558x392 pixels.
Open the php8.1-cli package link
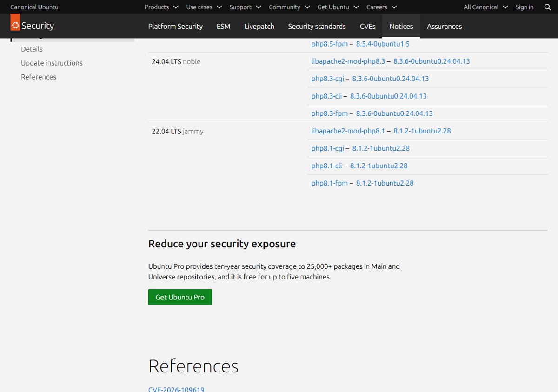tap(326, 166)
